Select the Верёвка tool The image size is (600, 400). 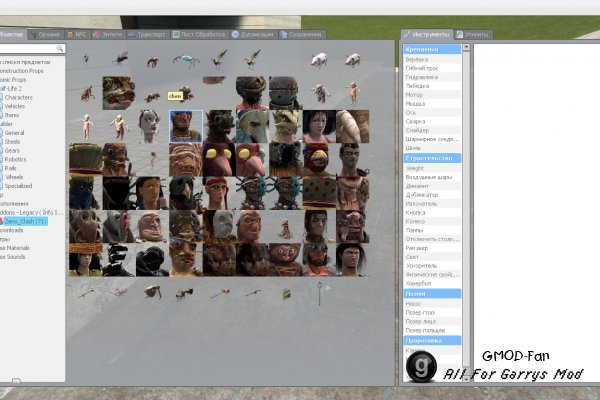[432, 59]
